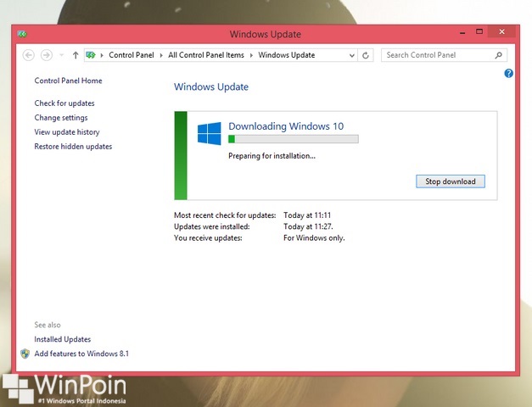Expand the chevron after All Control Panel Items

point(251,55)
